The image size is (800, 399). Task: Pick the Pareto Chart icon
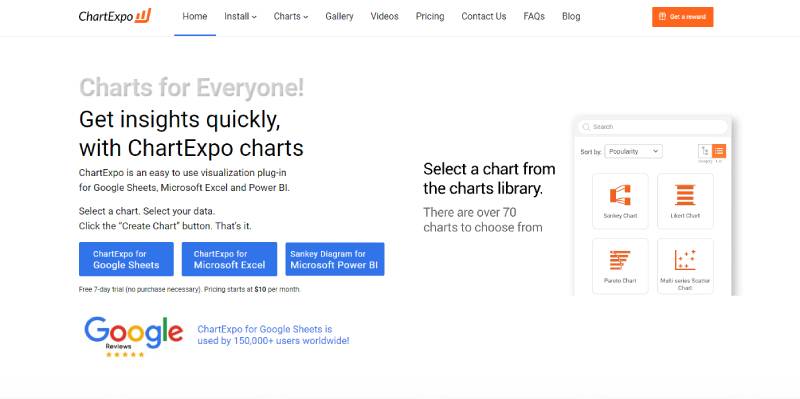620,260
